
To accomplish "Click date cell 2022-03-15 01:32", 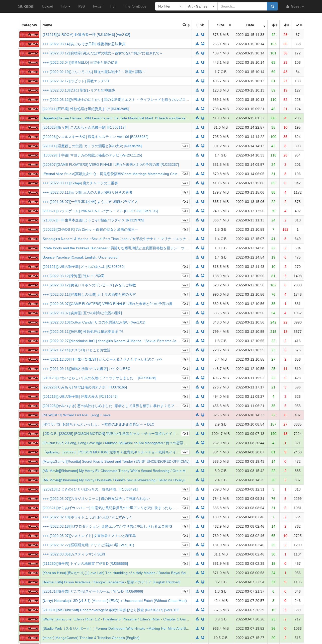I will coord(250,118).
